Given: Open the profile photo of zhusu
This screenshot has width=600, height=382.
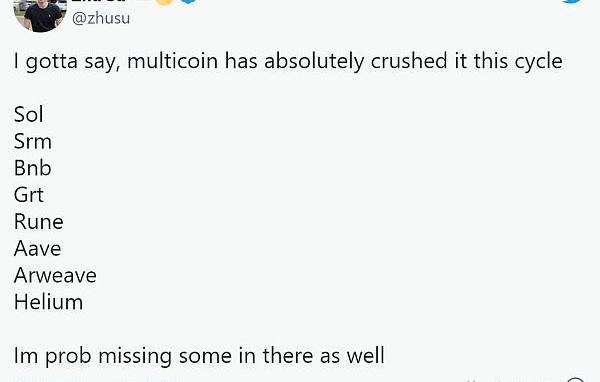Looking at the screenshot, I should click(40, 16).
